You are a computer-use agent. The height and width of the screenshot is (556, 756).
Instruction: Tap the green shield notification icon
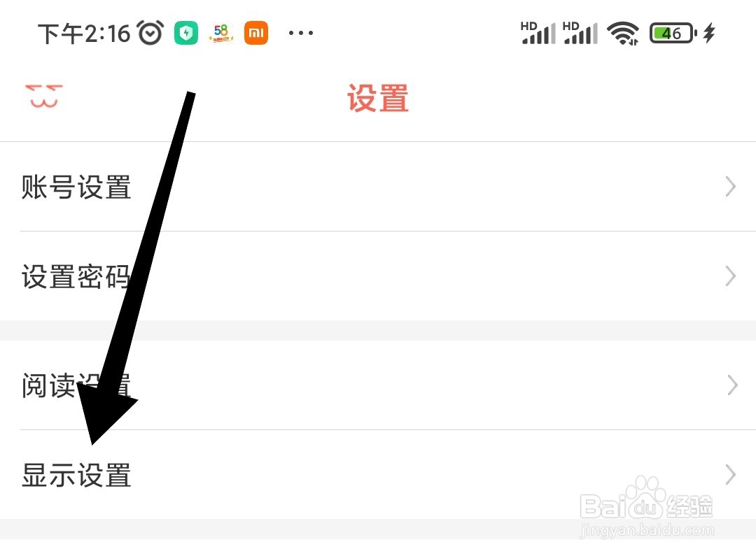coord(186,34)
